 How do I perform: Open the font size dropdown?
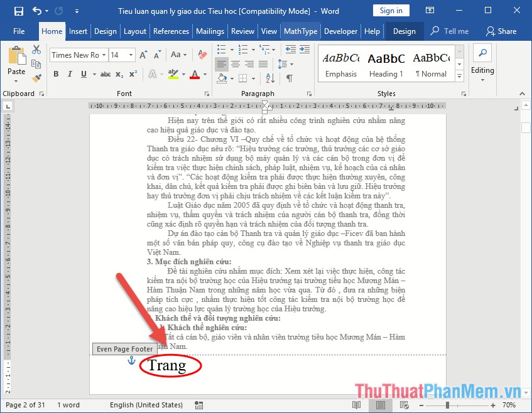[130, 55]
